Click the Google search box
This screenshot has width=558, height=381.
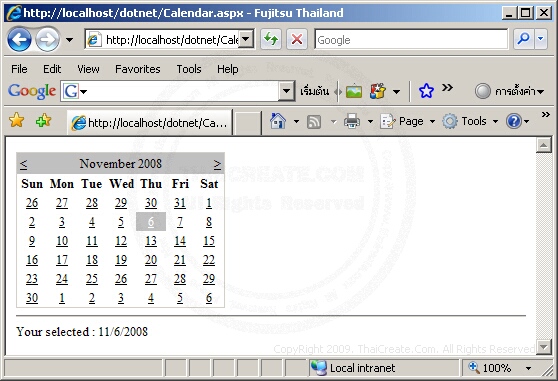click(x=411, y=39)
